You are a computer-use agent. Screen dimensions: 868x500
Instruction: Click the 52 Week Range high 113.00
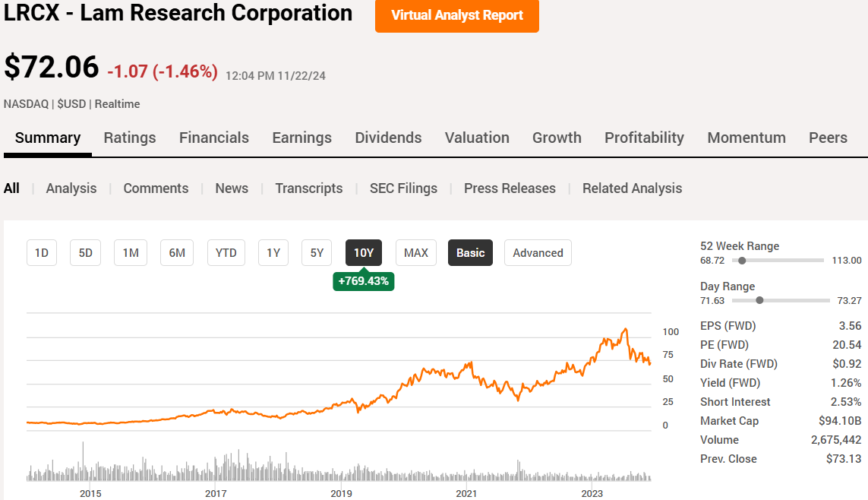(x=847, y=260)
